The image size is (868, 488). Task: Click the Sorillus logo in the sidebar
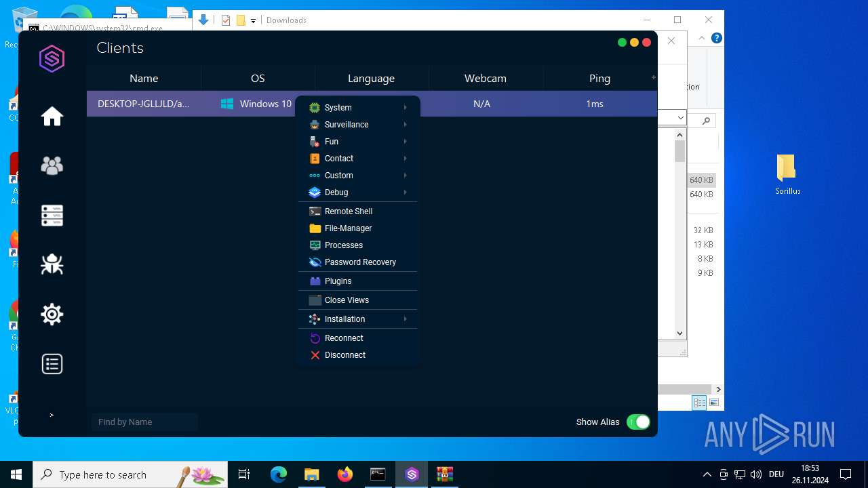pos(52,59)
